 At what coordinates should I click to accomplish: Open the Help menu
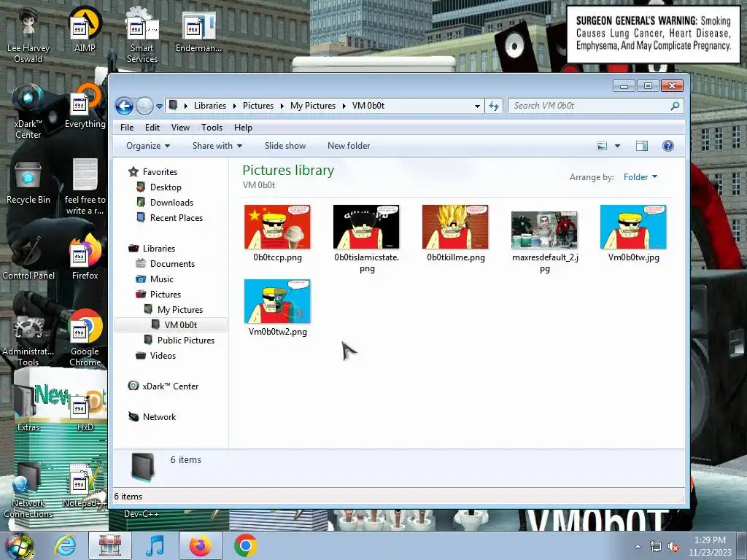(243, 128)
